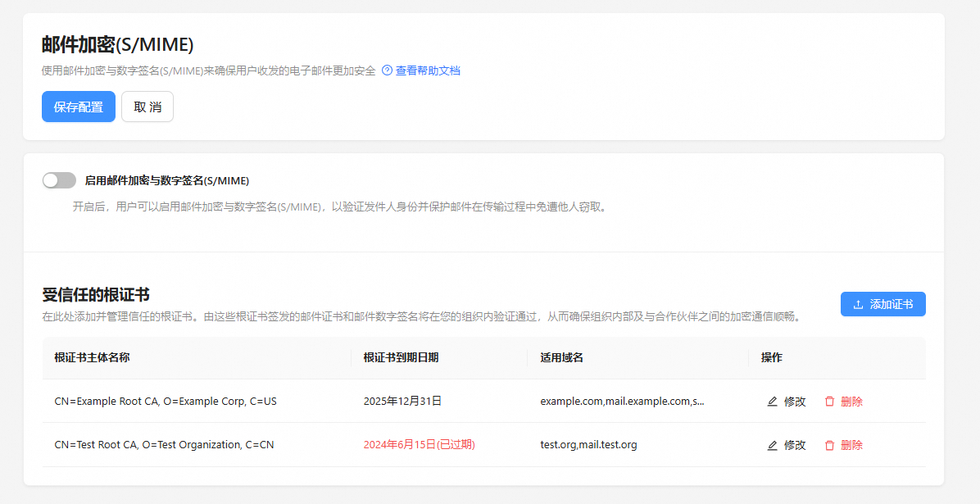Click the pencil icon for Test Root CA
980x504 pixels.
coord(772,445)
